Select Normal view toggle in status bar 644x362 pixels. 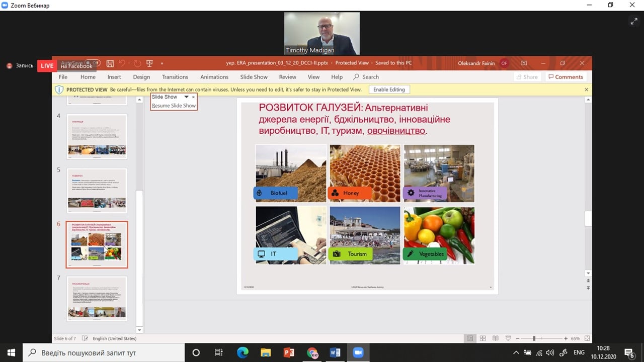point(470,338)
